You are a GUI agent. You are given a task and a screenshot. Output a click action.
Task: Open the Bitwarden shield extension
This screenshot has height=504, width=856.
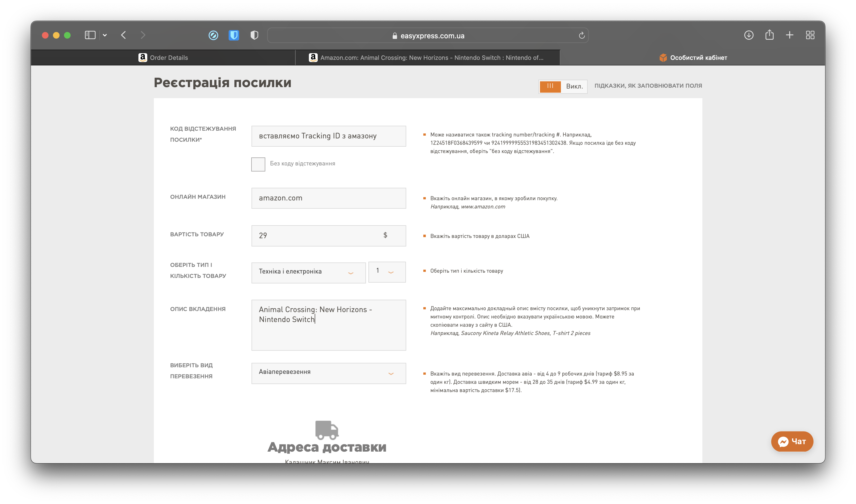click(x=234, y=35)
